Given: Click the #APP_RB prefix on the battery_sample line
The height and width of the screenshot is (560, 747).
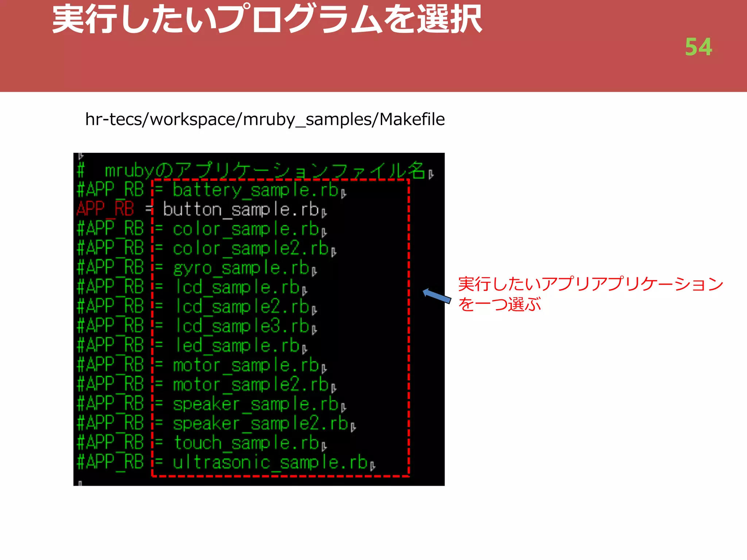Looking at the screenshot, I should [110, 190].
